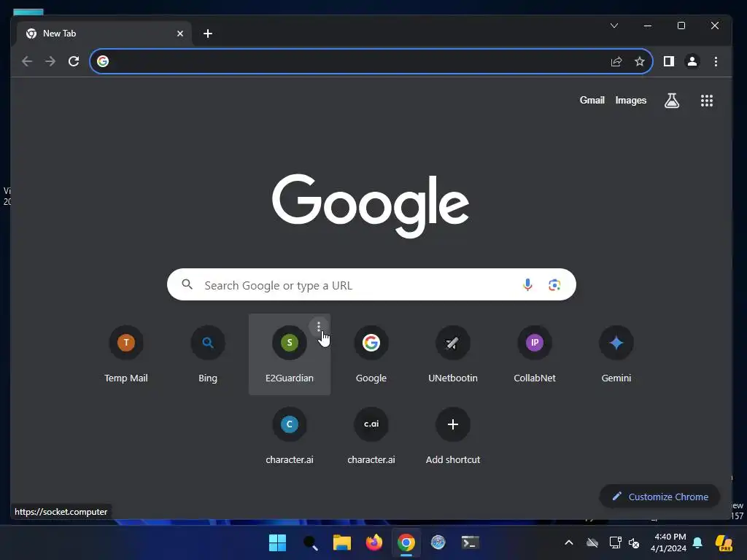Open taskbar Search
Viewport: 747px width, 560px height.
point(310,542)
